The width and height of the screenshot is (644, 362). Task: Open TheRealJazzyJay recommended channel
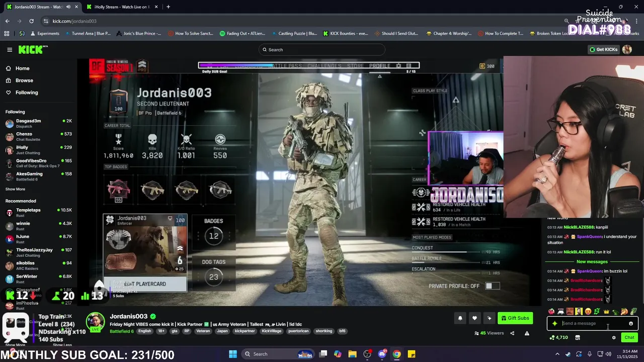point(38,252)
